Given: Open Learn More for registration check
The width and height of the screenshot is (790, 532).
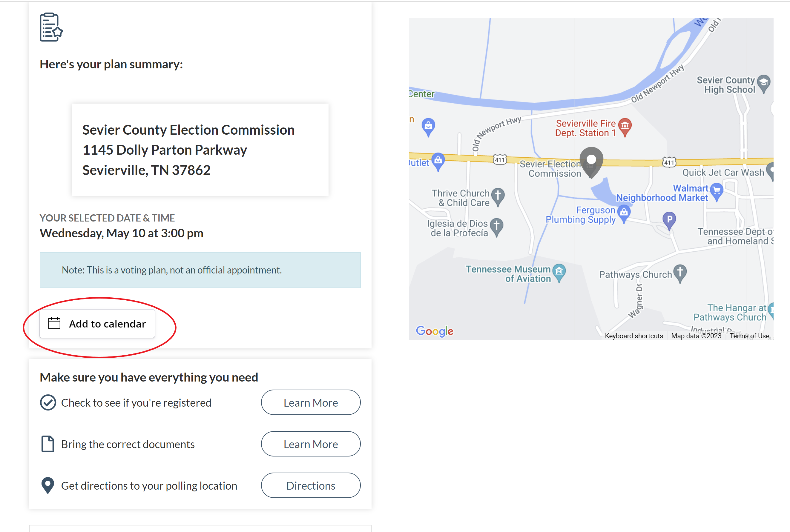Looking at the screenshot, I should coord(311,402).
